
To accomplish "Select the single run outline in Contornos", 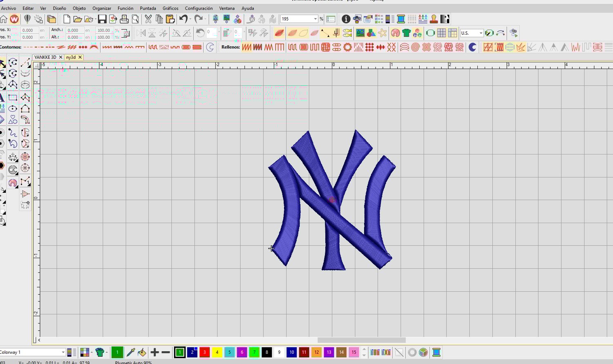I will pos(28,47).
